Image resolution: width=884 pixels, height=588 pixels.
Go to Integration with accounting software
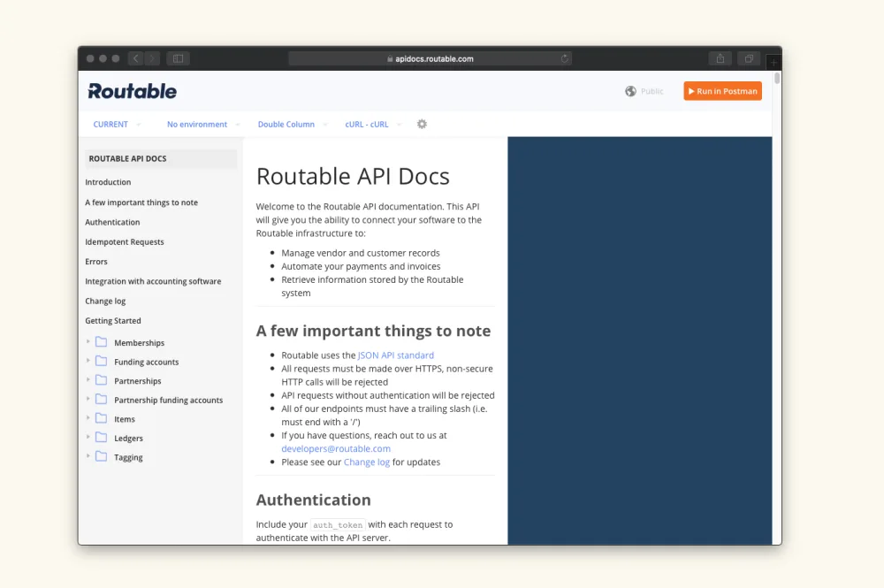click(x=153, y=281)
